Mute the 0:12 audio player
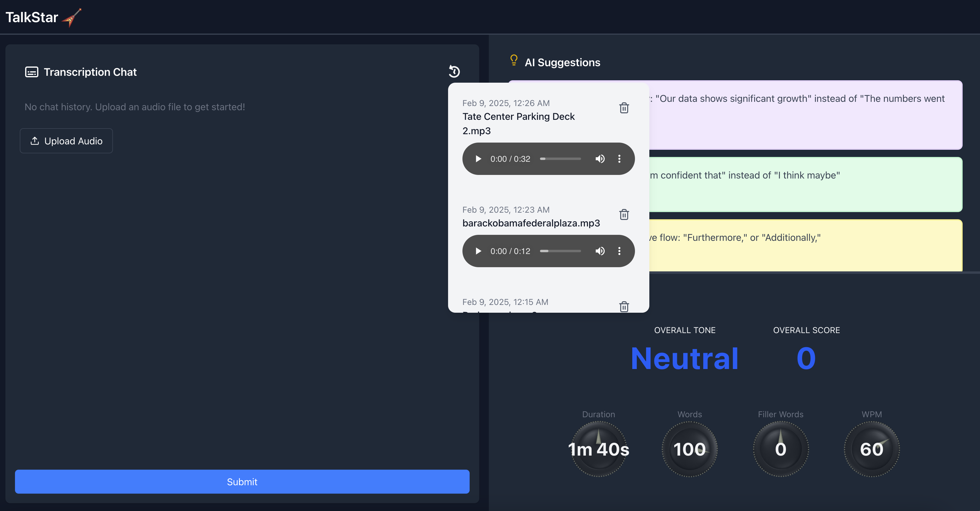Image resolution: width=980 pixels, height=511 pixels. (x=600, y=251)
